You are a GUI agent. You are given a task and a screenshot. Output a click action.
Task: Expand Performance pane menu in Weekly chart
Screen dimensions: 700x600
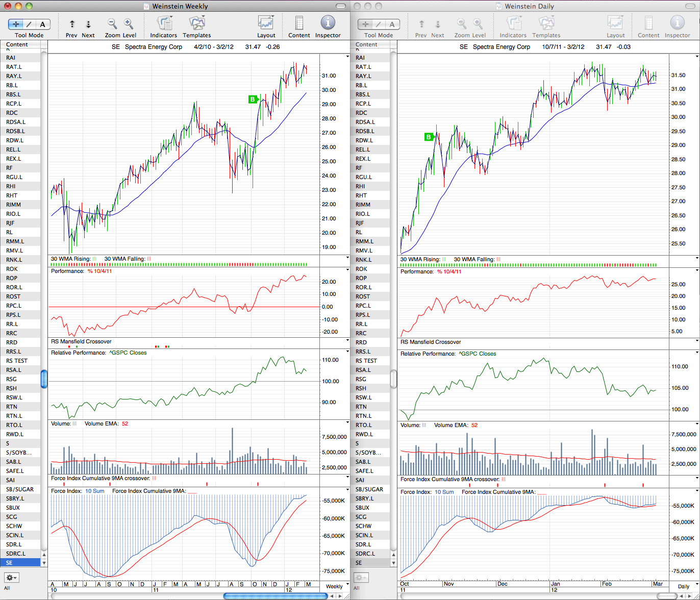click(x=347, y=271)
